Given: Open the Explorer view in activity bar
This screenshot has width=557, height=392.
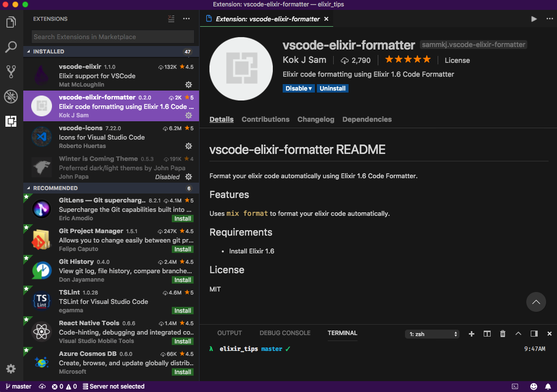Looking at the screenshot, I should coord(11,22).
